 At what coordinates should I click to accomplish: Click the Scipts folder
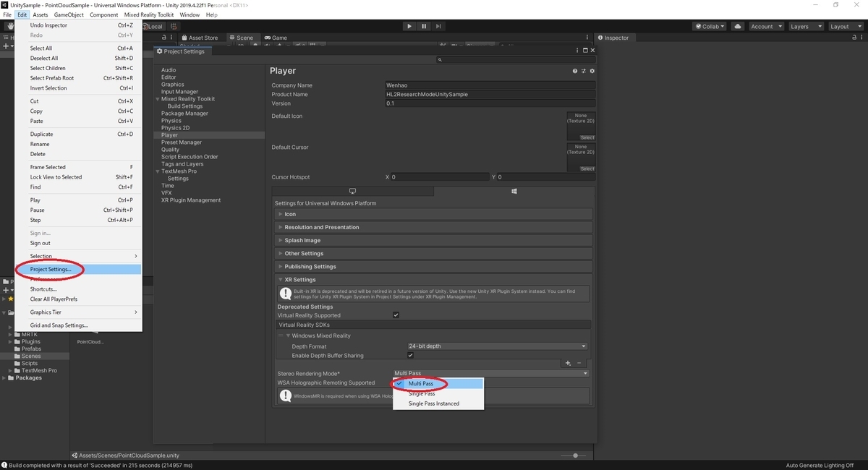30,363
